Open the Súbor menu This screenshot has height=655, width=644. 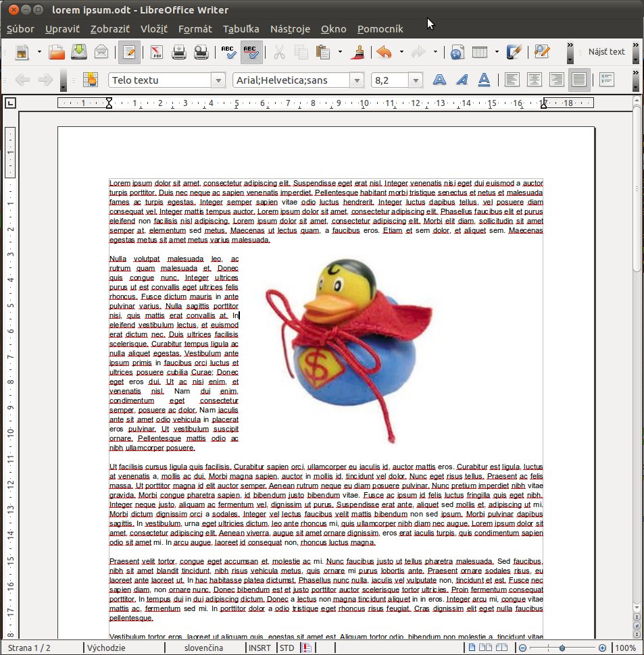[20, 29]
